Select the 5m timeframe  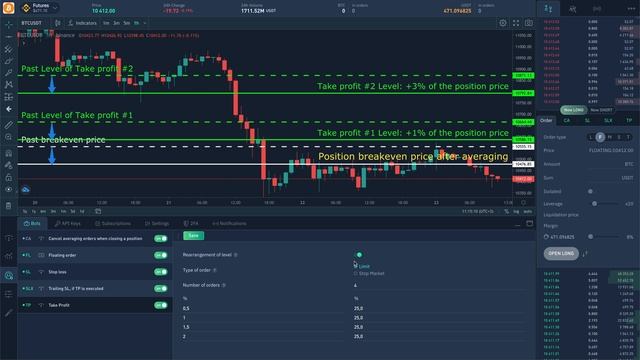(127, 23)
